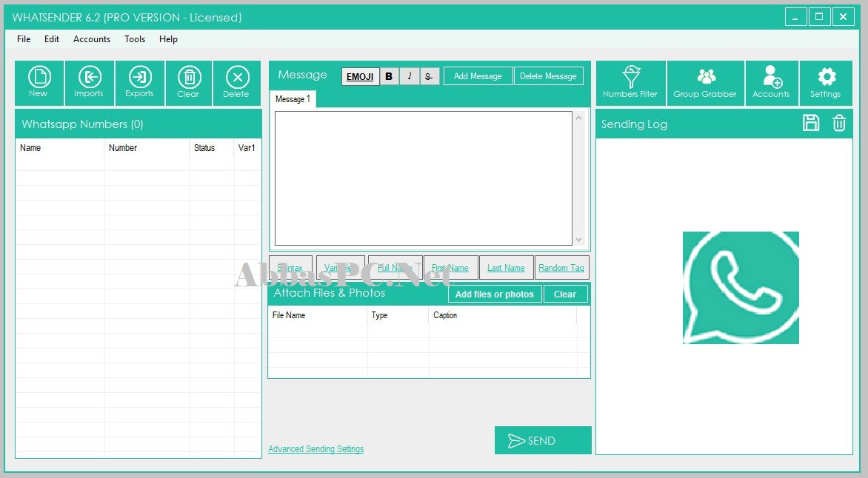Select the Delete tool in left toolbar
Image resolution: width=868 pixels, height=478 pixels.
coord(237,83)
